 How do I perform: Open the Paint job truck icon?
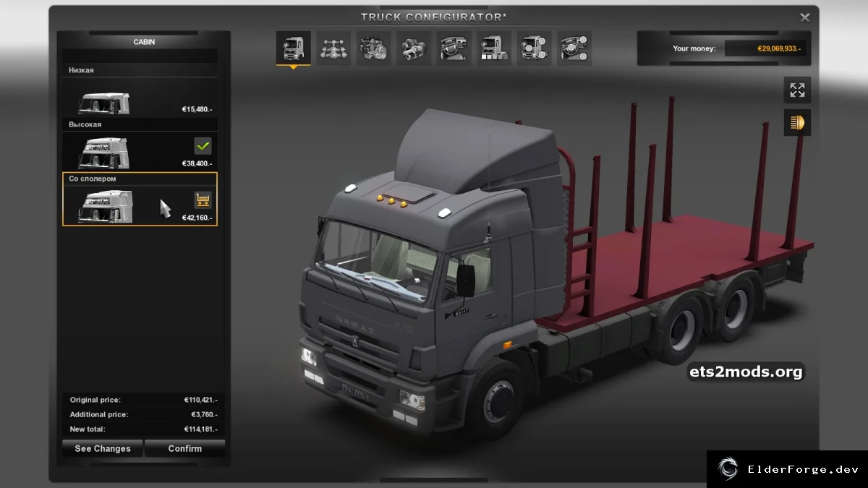494,48
